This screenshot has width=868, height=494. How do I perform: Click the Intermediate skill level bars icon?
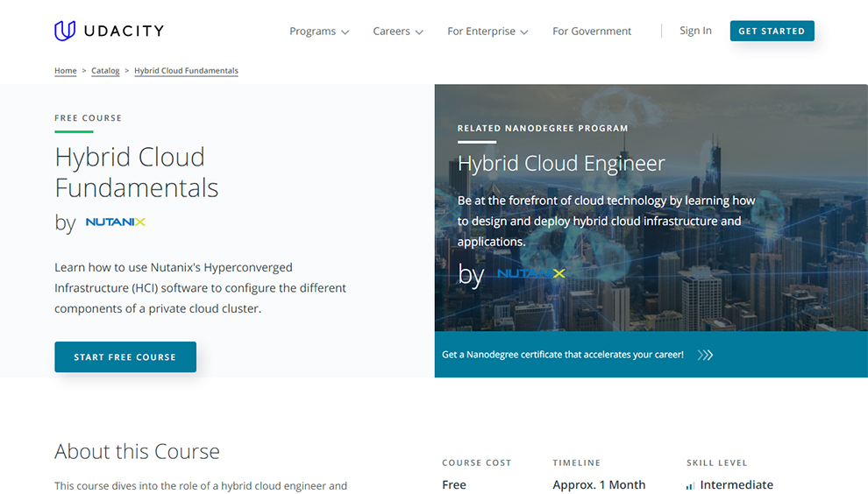tap(690, 486)
